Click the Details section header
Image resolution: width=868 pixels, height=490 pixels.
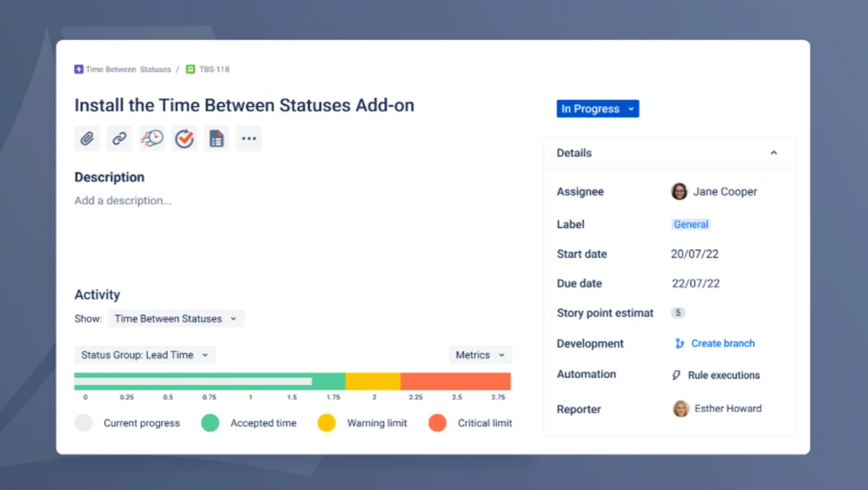(x=670, y=153)
